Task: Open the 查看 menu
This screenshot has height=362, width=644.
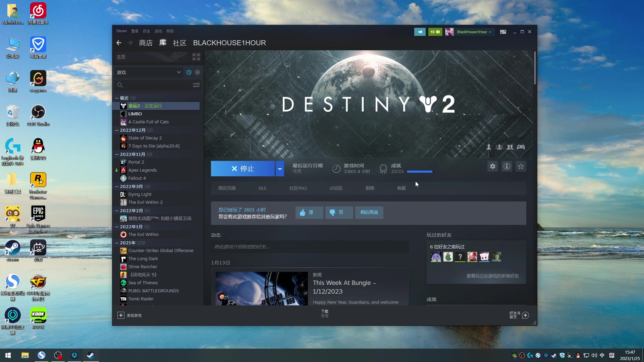Action: 135,31
